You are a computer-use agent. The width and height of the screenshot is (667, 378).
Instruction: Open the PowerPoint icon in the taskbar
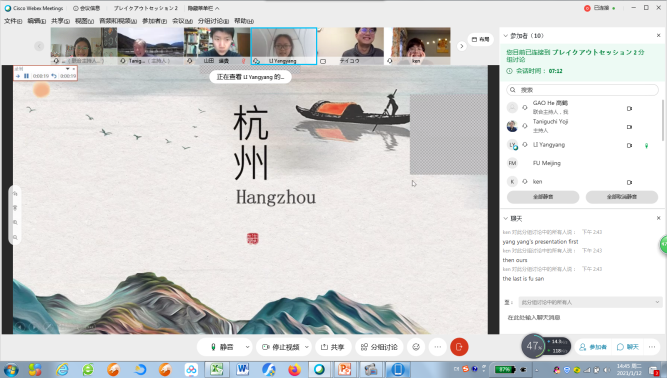click(x=345, y=369)
